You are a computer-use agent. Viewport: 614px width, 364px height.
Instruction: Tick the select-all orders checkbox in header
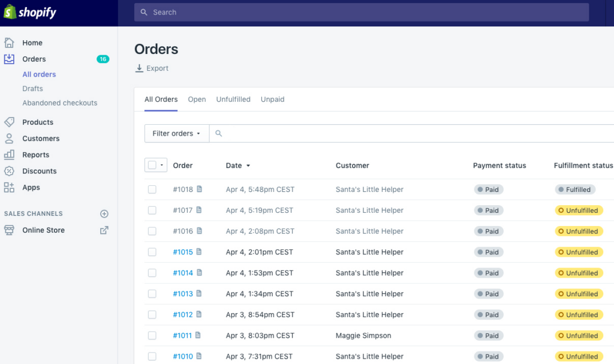click(x=152, y=165)
